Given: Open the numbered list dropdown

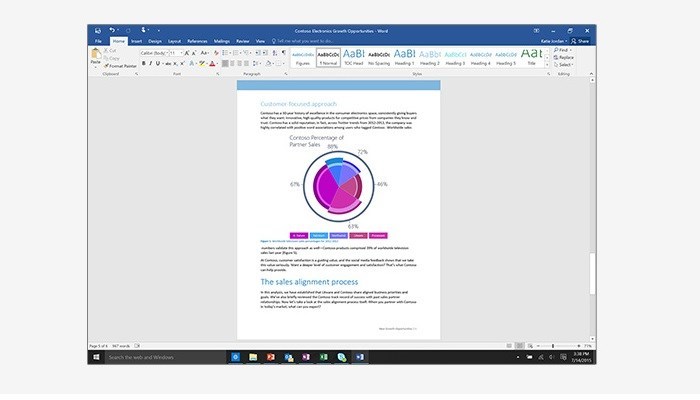Looking at the screenshot, I should 240,53.
